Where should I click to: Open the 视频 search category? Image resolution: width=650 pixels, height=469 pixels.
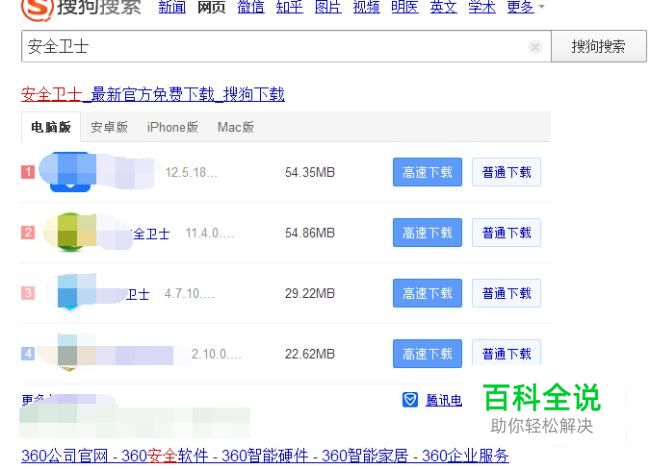366,7
